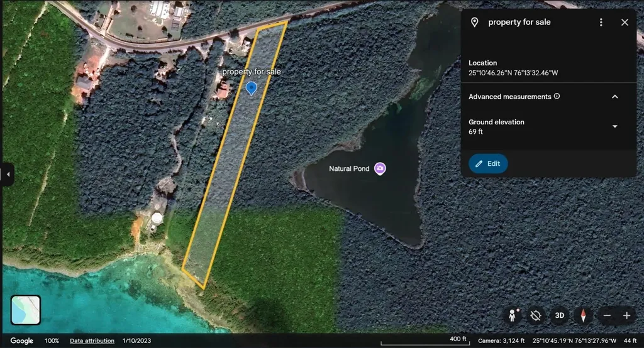Image resolution: width=644 pixels, height=348 pixels.
Task: Close the property for sale panel
Action: click(x=625, y=22)
